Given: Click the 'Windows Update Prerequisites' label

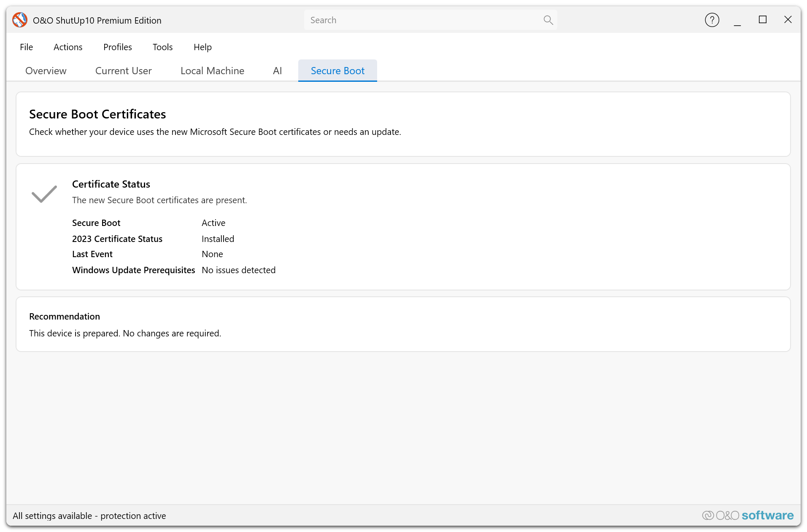Looking at the screenshot, I should pyautogui.click(x=134, y=270).
